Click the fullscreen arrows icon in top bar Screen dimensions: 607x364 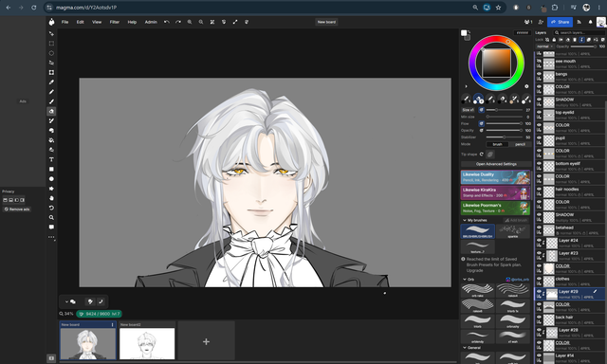pyautogui.click(x=235, y=22)
